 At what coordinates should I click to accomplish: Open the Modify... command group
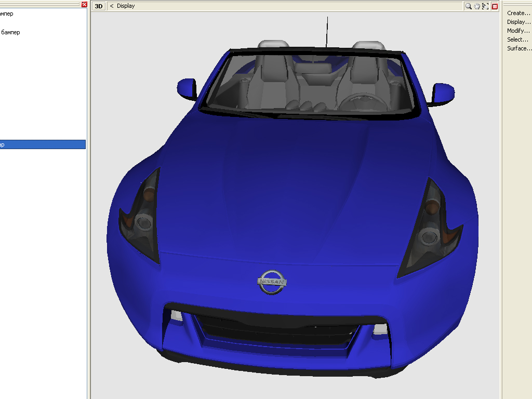click(518, 31)
